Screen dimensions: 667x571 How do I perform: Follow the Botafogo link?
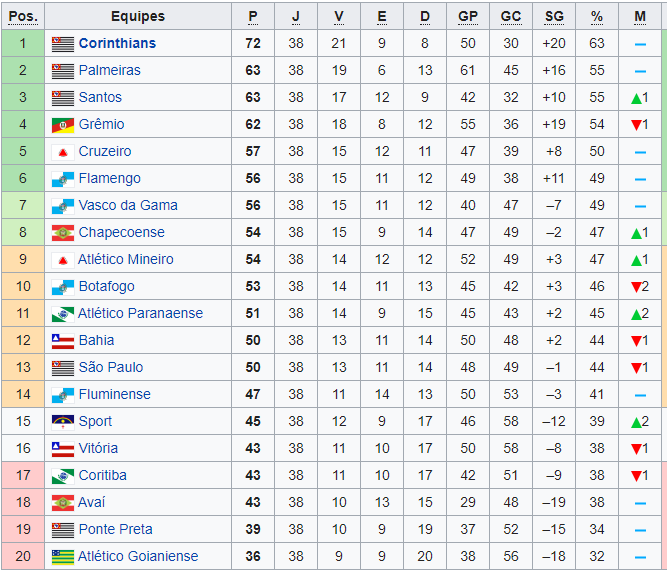point(106,287)
